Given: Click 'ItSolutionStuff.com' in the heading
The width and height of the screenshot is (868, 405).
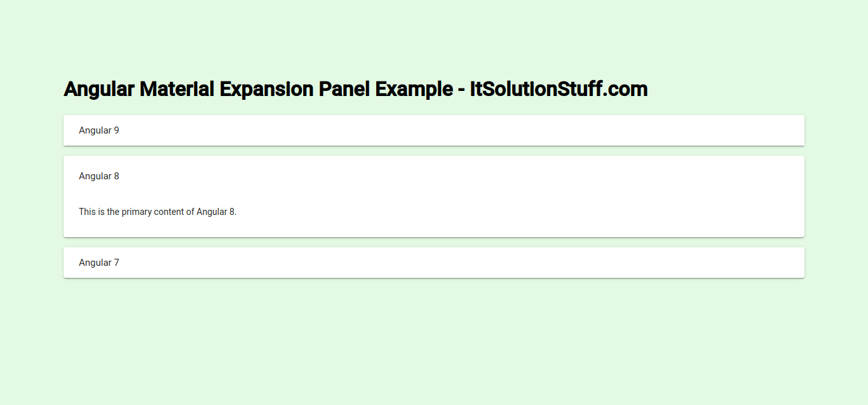Looking at the screenshot, I should [559, 89].
